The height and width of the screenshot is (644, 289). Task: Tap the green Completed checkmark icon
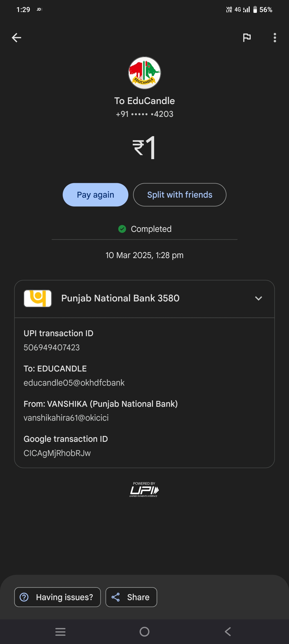point(122,229)
